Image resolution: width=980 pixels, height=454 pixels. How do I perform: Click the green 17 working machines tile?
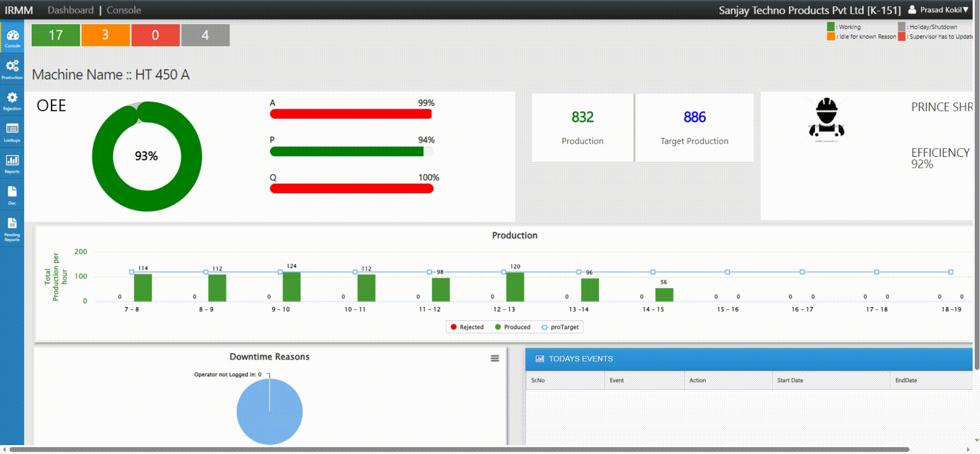56,35
